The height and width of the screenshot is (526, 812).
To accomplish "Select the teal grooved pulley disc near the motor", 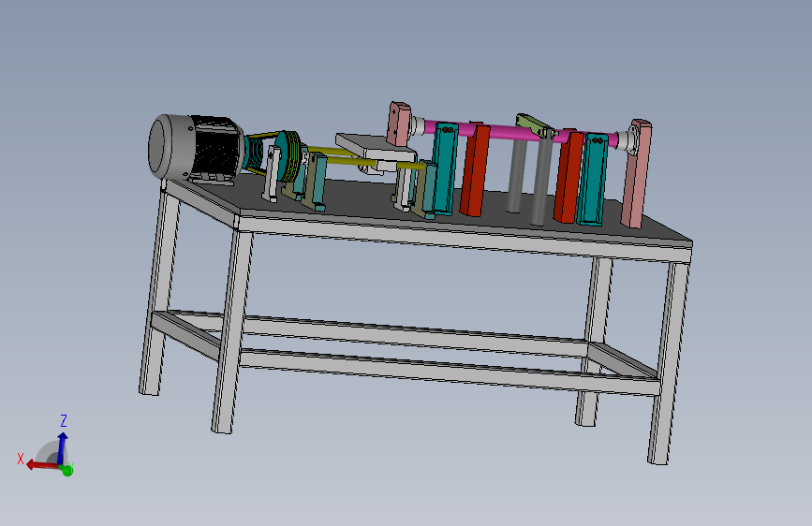I will click(x=287, y=155).
